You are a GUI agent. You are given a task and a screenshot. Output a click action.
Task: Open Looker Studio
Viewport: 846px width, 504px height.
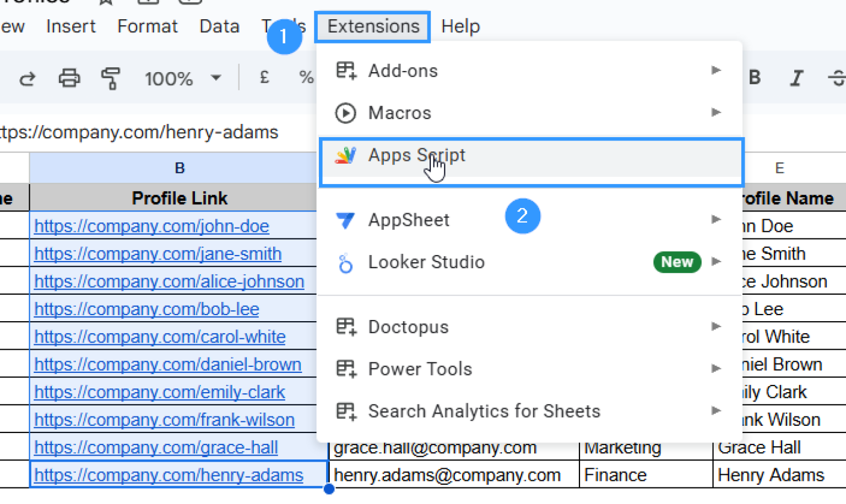click(x=426, y=262)
